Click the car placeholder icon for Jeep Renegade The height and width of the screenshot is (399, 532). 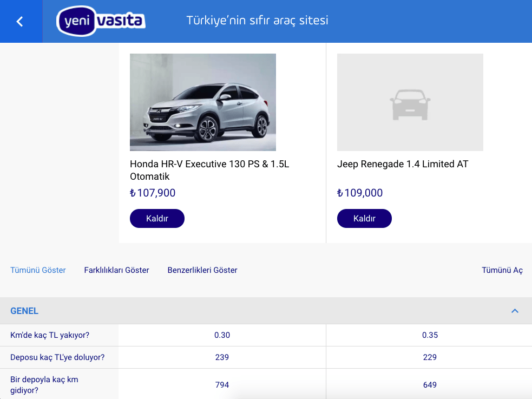[x=410, y=102]
